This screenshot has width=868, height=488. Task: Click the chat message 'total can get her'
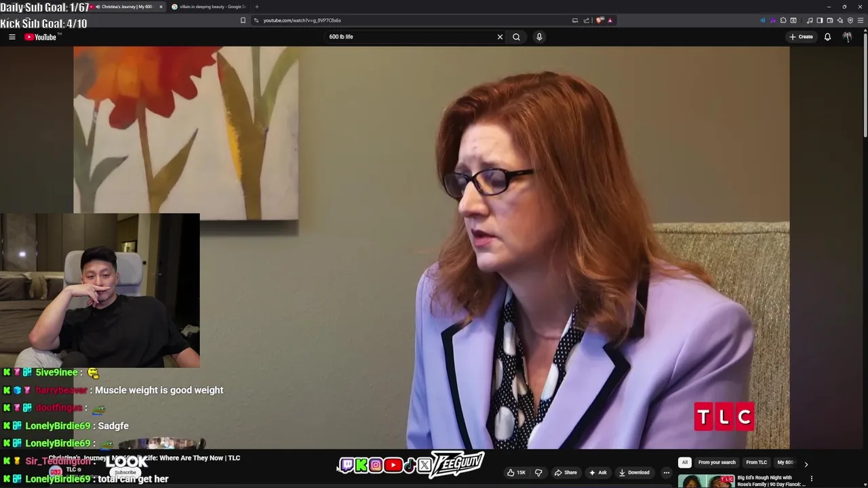pos(133,479)
